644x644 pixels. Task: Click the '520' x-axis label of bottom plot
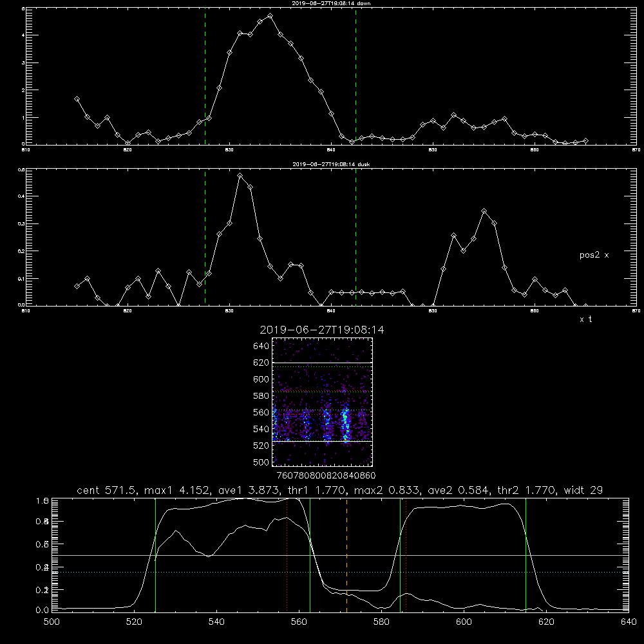pos(134,622)
